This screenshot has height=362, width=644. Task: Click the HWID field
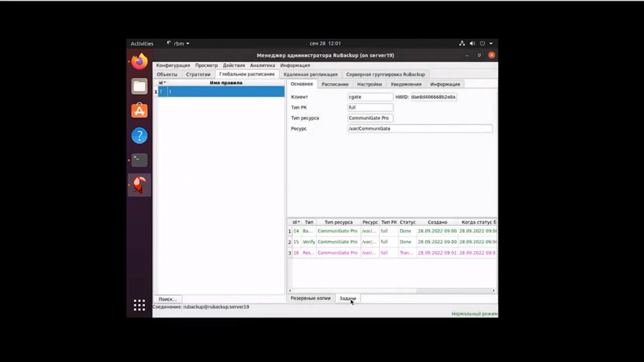pyautogui.click(x=433, y=97)
